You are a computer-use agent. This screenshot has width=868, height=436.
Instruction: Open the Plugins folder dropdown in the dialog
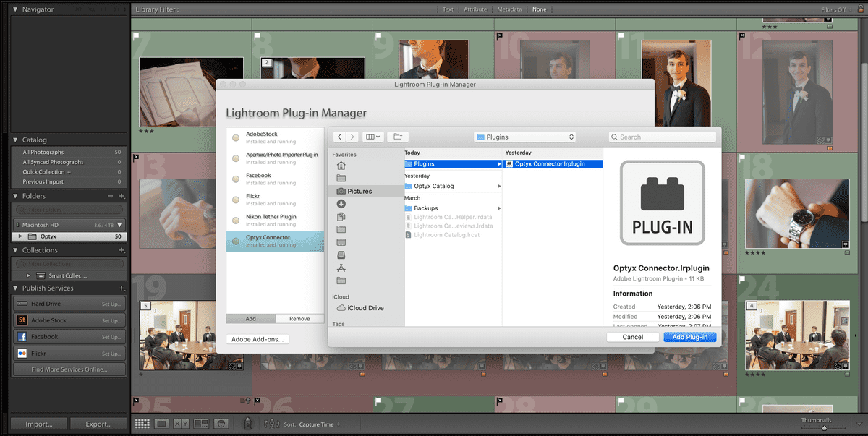point(524,136)
